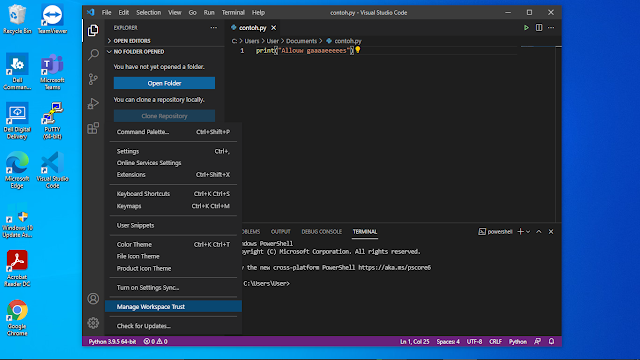Select Color Theme menu entry

(173, 244)
